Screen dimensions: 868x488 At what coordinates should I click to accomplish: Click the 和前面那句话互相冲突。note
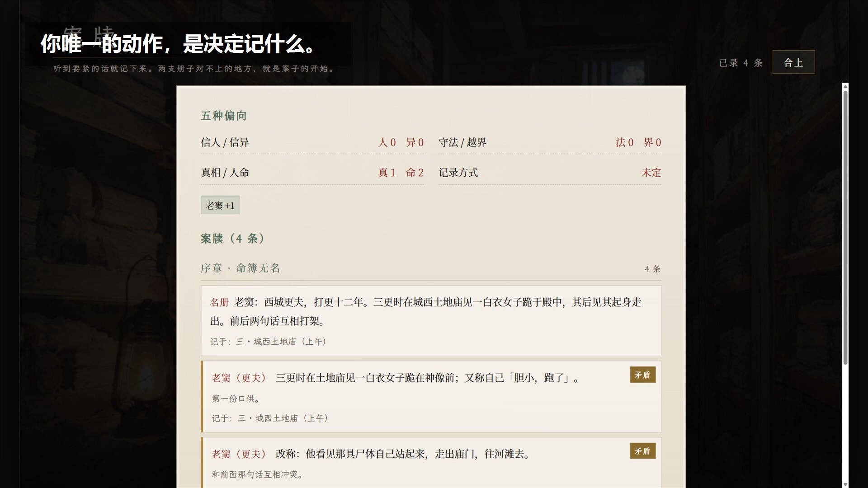pyautogui.click(x=258, y=475)
